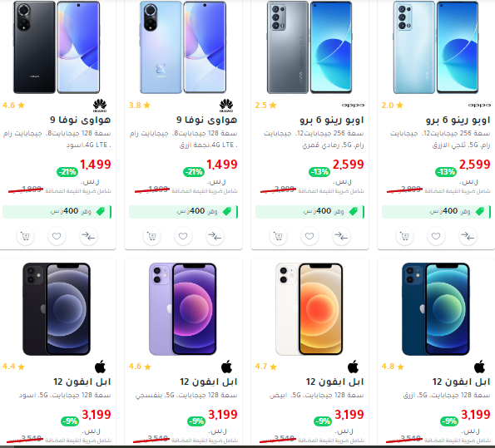Open the blue iPhone 12 title link

(461, 382)
